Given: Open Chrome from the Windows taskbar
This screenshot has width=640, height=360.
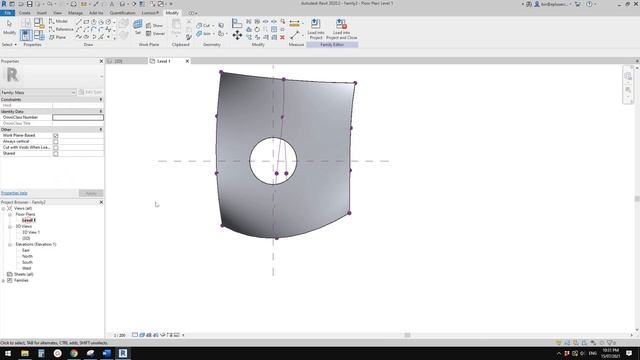Looking at the screenshot, I should (x=74, y=353).
